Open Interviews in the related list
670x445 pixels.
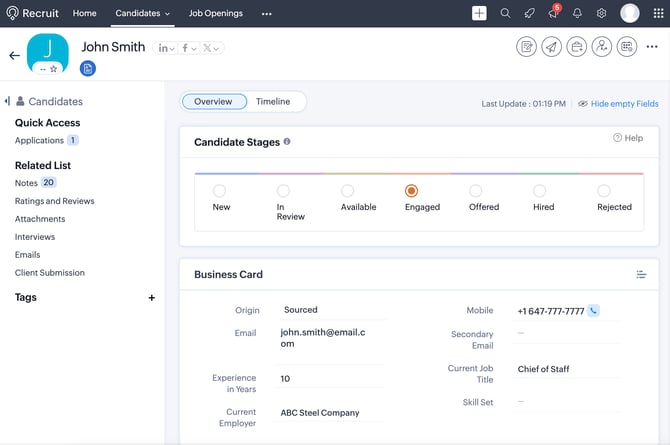click(35, 237)
